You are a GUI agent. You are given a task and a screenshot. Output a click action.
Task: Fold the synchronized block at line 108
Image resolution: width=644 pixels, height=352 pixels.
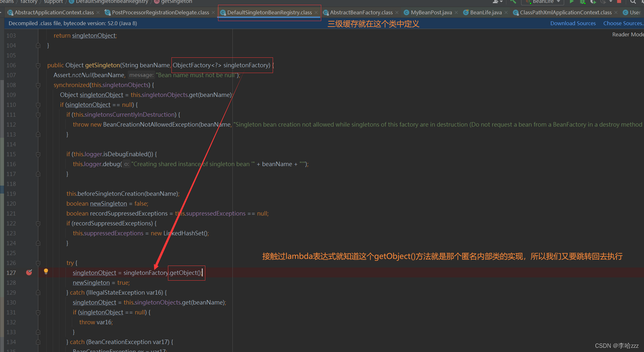(38, 85)
